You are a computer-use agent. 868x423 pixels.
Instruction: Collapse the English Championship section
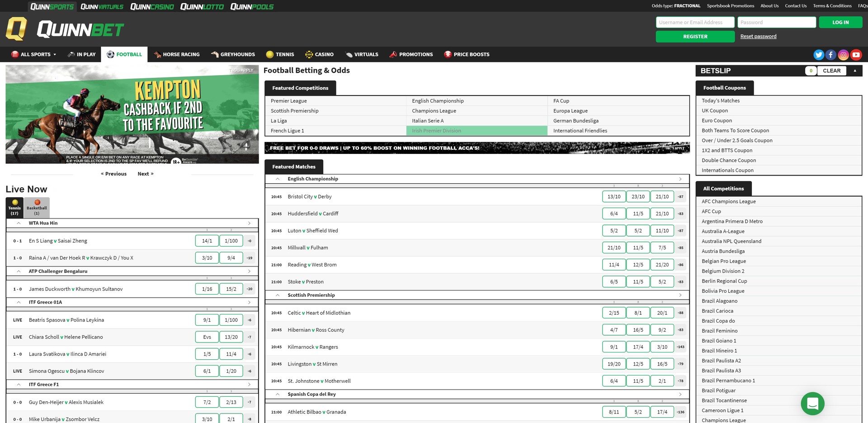(x=278, y=179)
